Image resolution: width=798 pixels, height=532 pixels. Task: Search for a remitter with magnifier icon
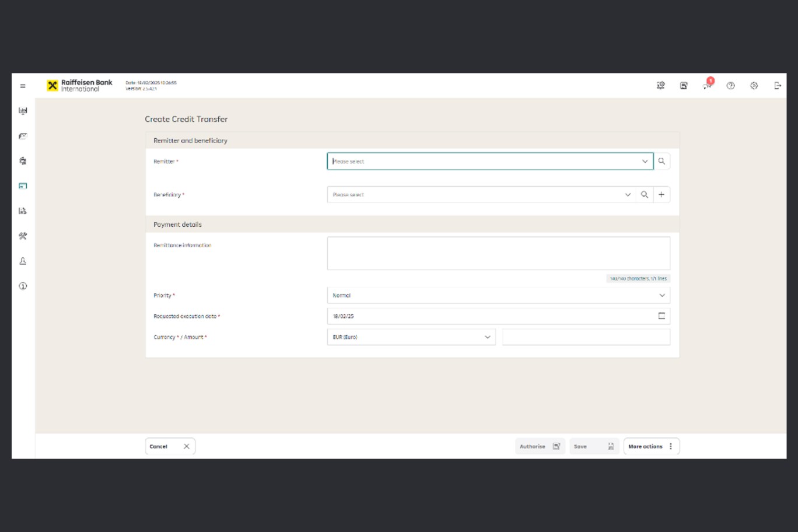click(661, 162)
